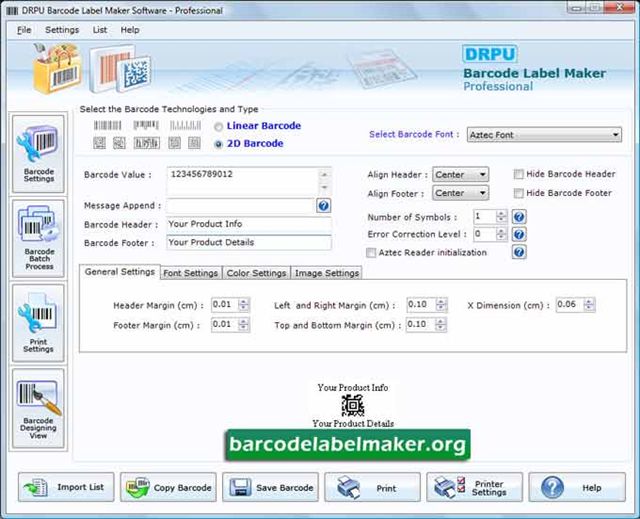Enable Hide Barcode Header checkbox

pos(518,174)
